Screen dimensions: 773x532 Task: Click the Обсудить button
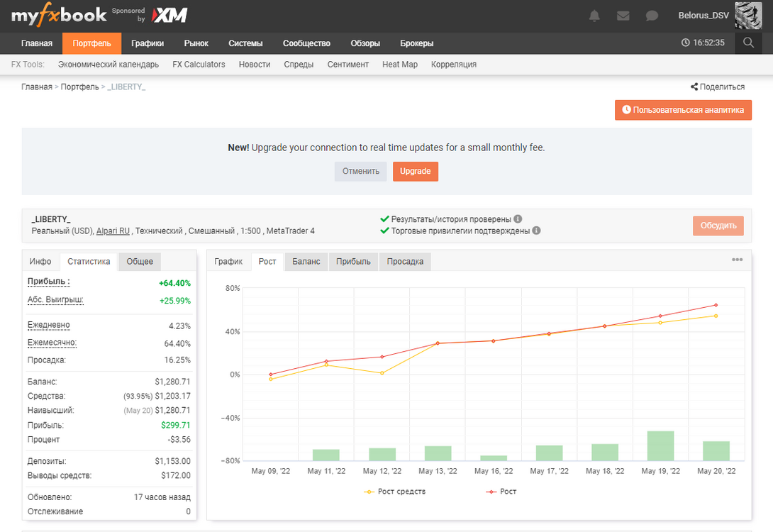point(718,226)
